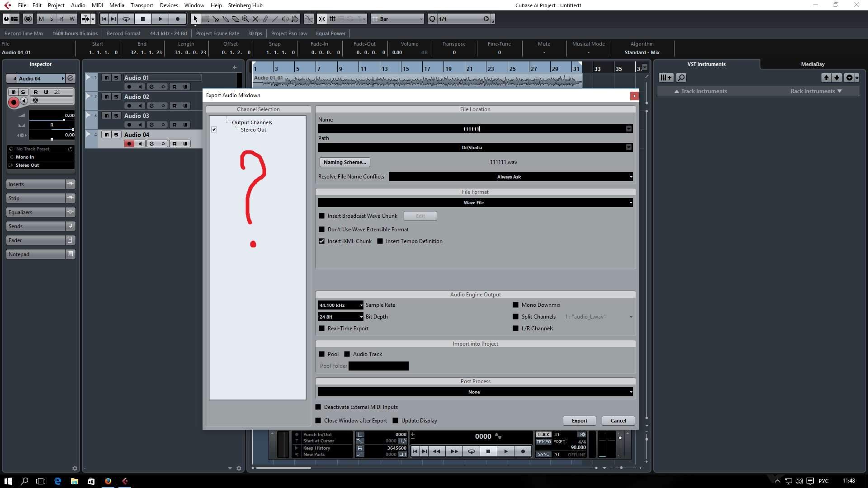Mute the Audio 02 track
The width and height of the screenshot is (868, 488).
[x=106, y=97]
